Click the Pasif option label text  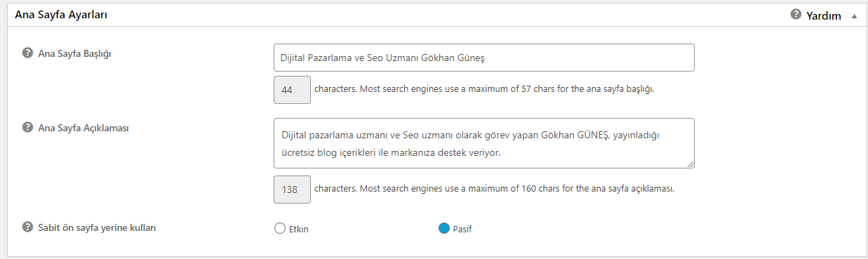pos(462,229)
